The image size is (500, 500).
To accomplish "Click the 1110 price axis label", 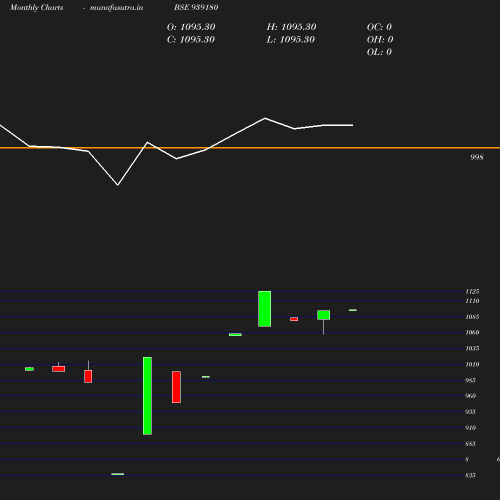I will coord(472,301).
